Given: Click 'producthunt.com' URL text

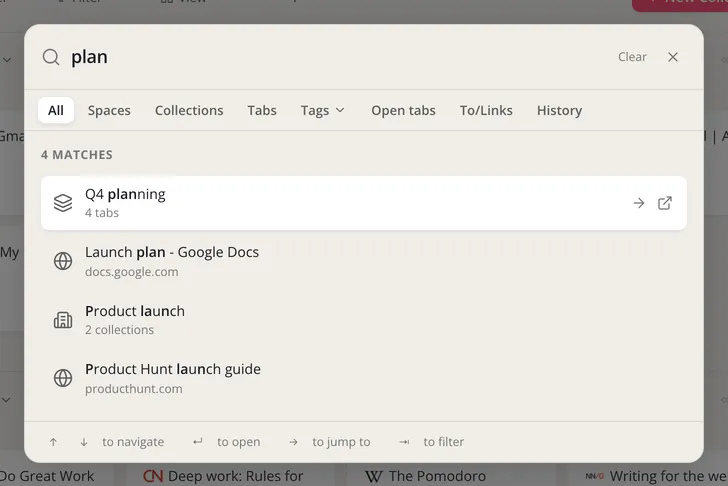Looking at the screenshot, I should (x=134, y=389).
